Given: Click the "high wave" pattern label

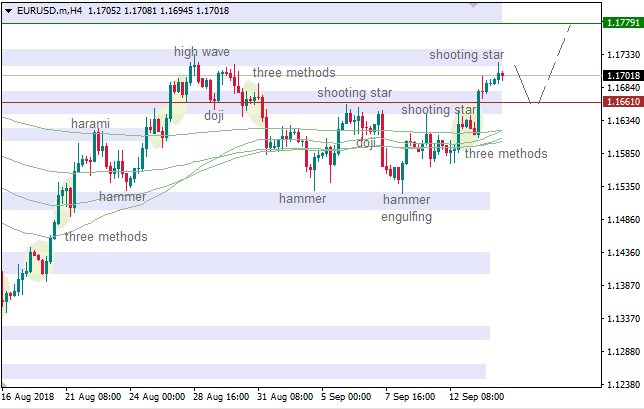Looking at the screenshot, I should (x=201, y=51).
